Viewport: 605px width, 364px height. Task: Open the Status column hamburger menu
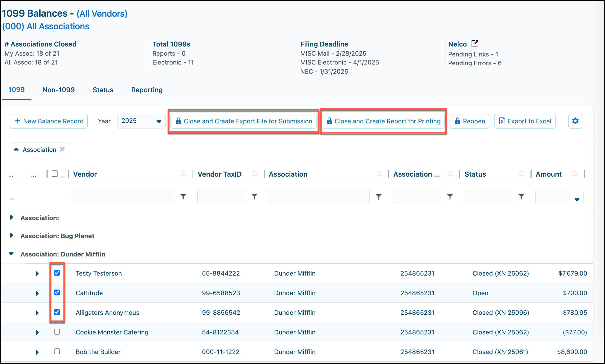(x=522, y=174)
